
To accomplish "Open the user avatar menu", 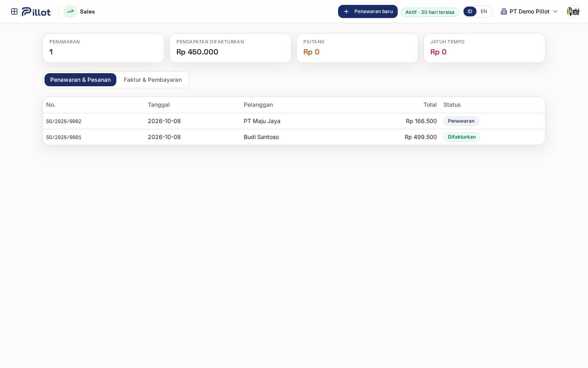I will [573, 11].
